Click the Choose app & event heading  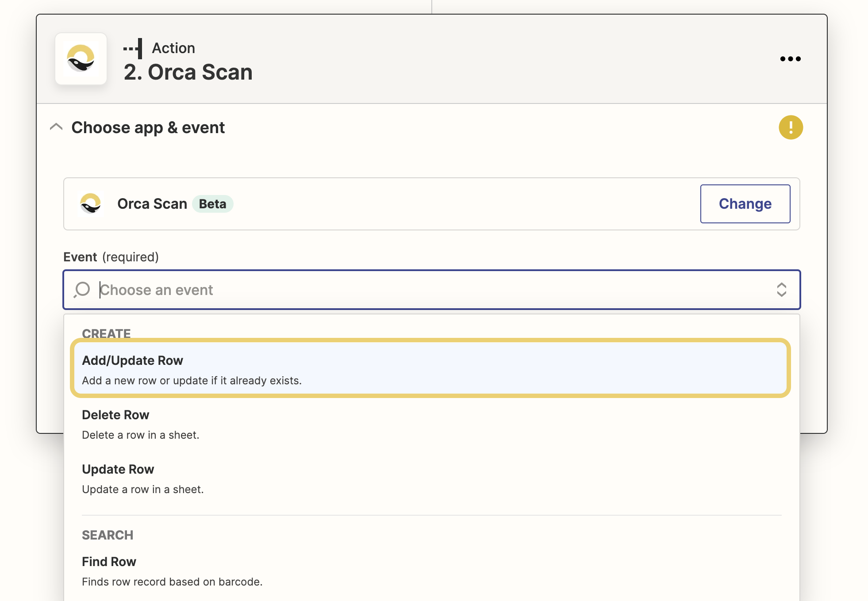[148, 127]
